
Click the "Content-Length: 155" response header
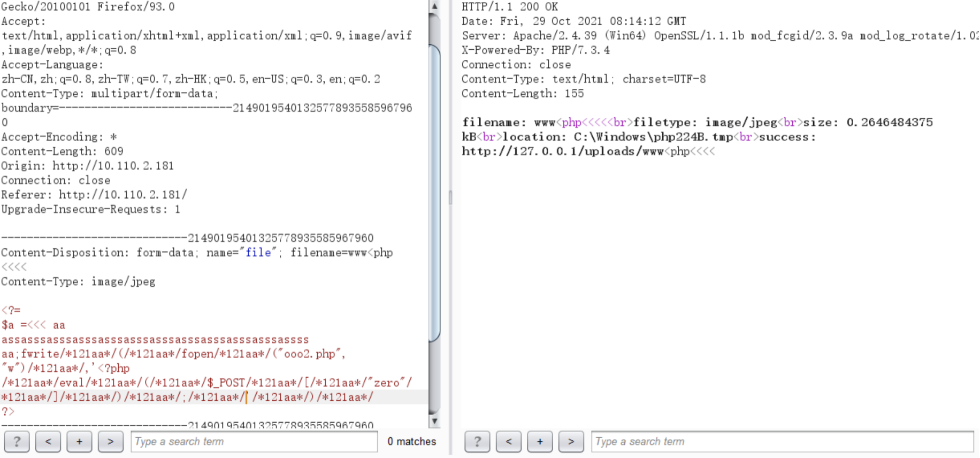pos(523,94)
